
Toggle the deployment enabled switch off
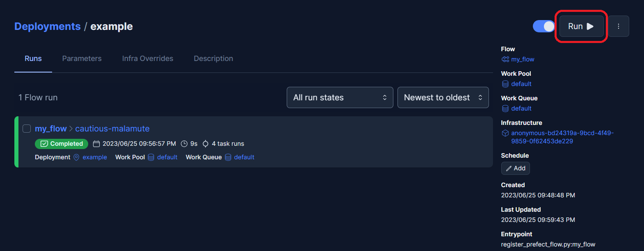(544, 26)
